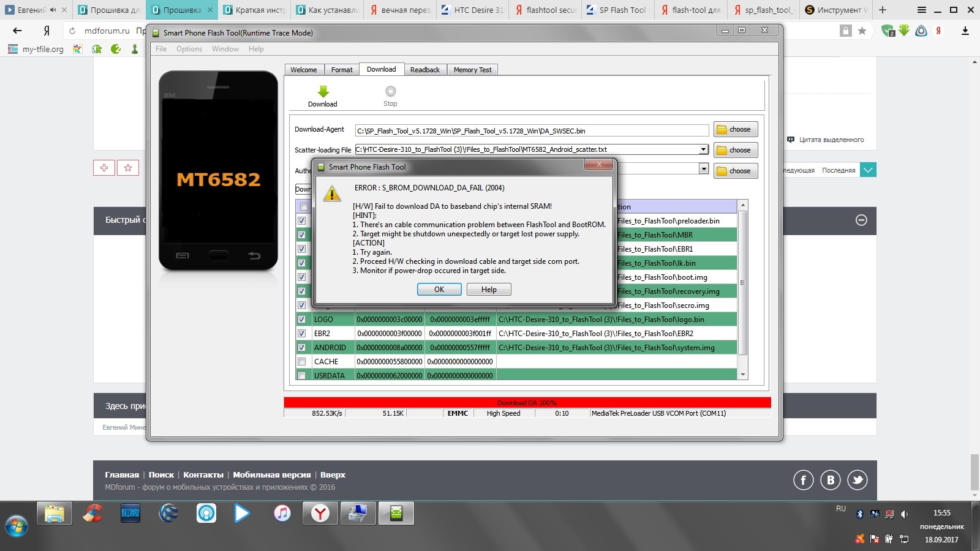Click the folder choose button for Download-Agent

click(x=735, y=129)
